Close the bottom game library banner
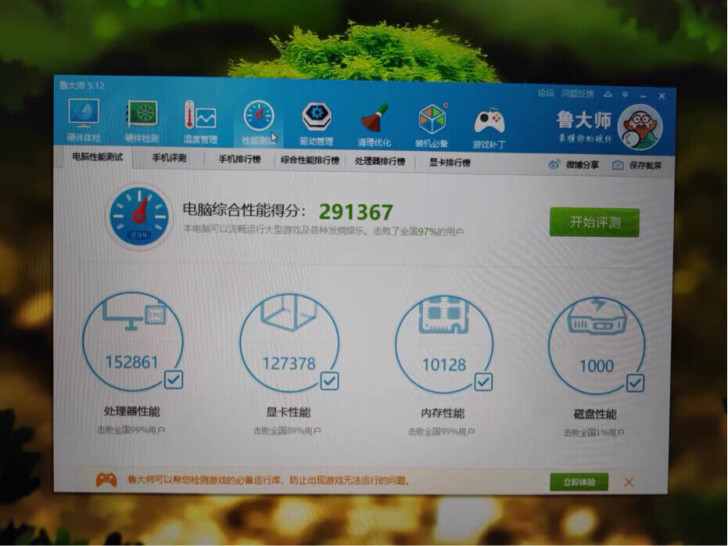This screenshot has height=546, width=728. 629,482
